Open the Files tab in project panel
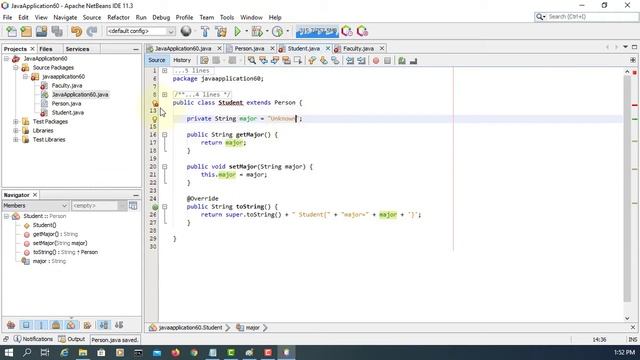The image size is (640, 360). pos(46,49)
